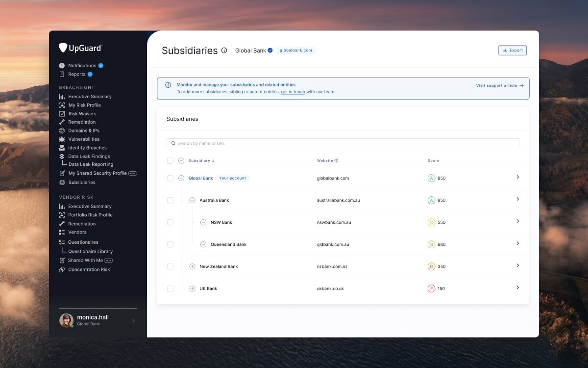Open Vendors menu item
588x368 pixels.
77,232
